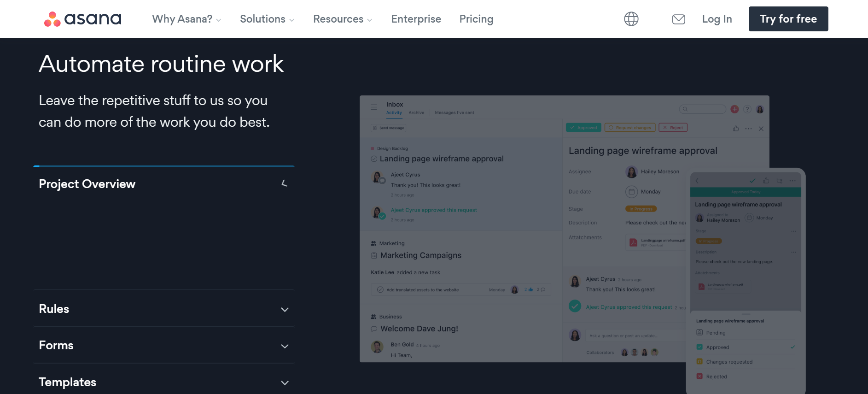
Task: Open the Resources dropdown menu
Action: point(343,19)
